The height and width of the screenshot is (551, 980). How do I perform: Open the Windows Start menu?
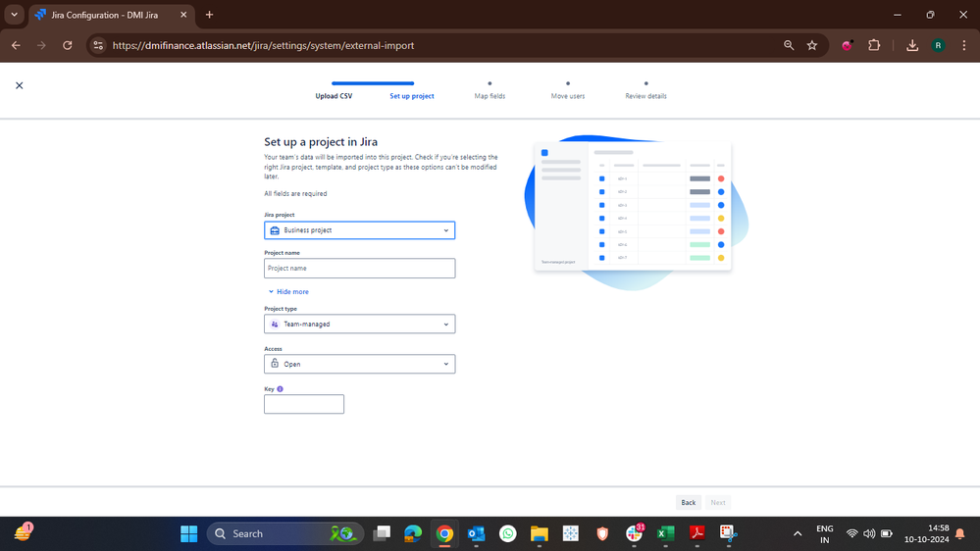pyautogui.click(x=188, y=533)
